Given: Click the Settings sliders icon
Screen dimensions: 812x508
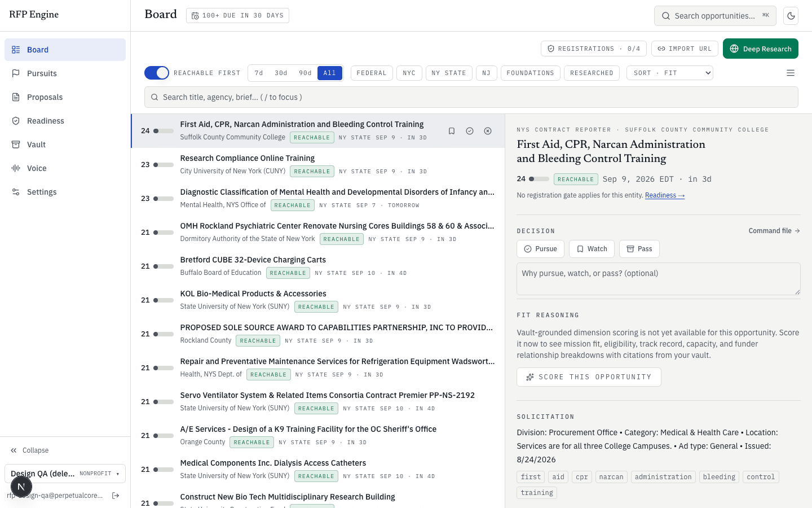Looking at the screenshot, I should (x=16, y=192).
